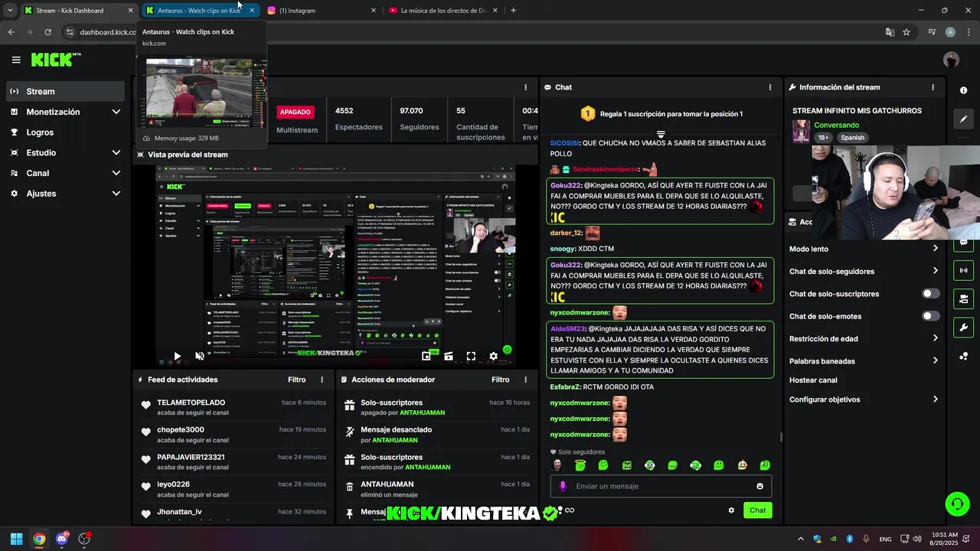Image resolution: width=980 pixels, height=551 pixels.
Task: Click the camera layout icon in right toolbar
Action: point(963,298)
